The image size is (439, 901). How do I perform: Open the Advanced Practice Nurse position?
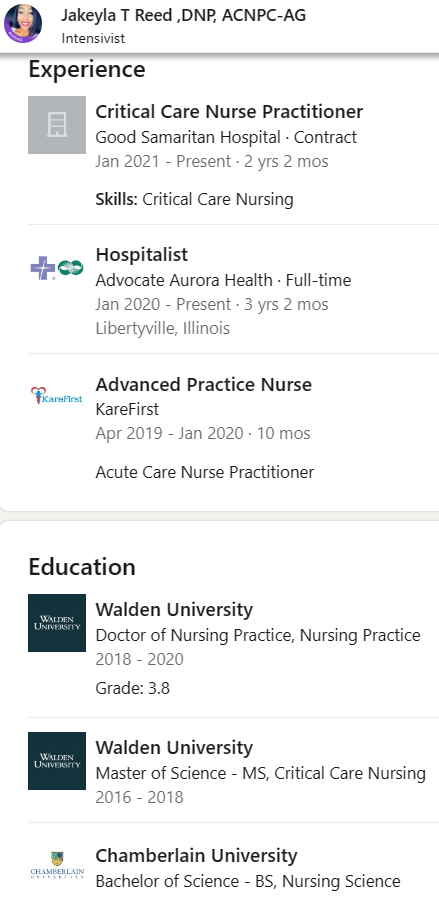click(203, 384)
